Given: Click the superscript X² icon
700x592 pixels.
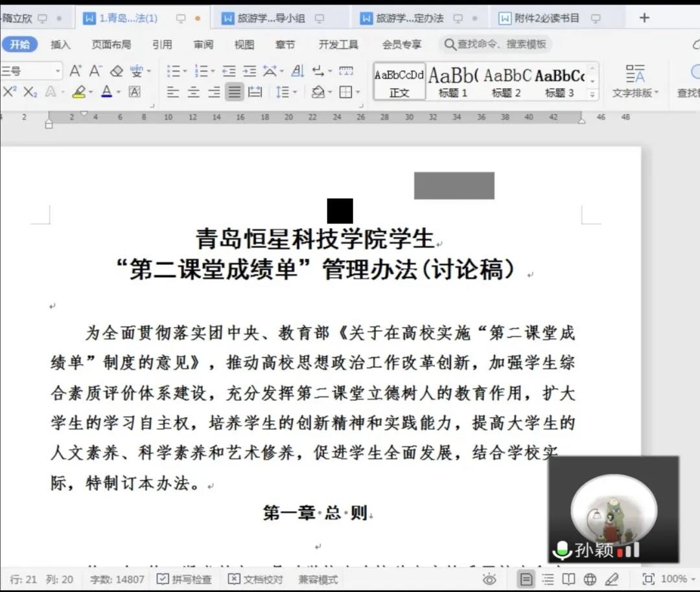Looking at the screenshot, I should (9, 92).
